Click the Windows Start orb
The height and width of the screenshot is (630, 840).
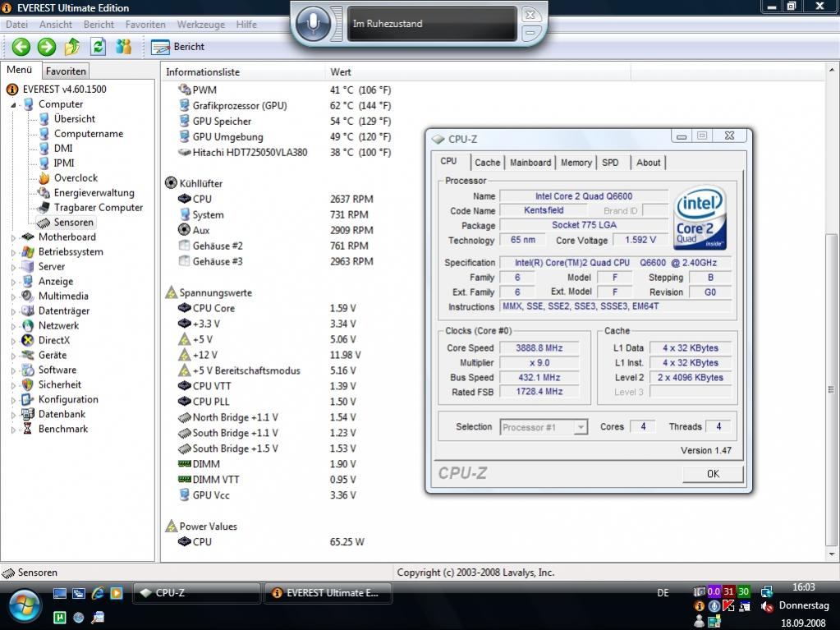[x=24, y=606]
